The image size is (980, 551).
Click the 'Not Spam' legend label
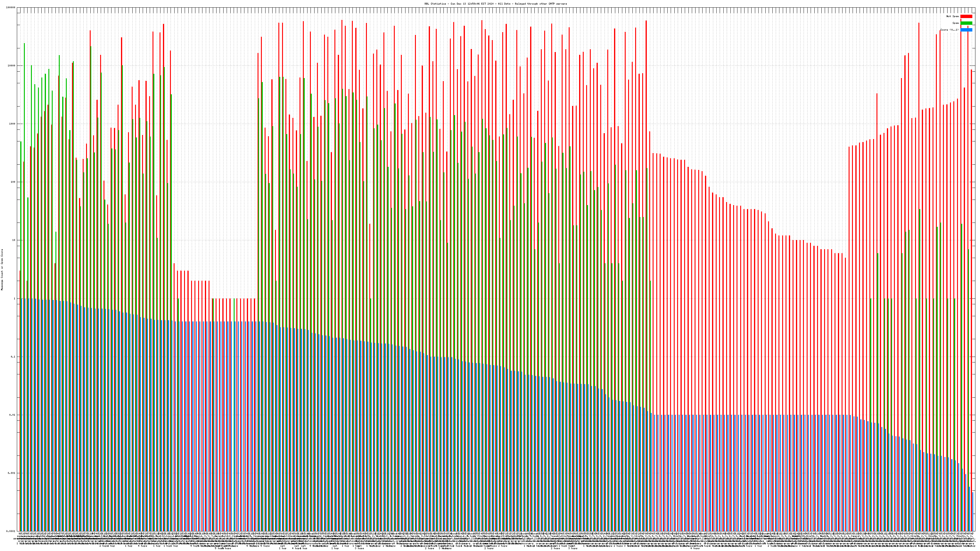[953, 16]
